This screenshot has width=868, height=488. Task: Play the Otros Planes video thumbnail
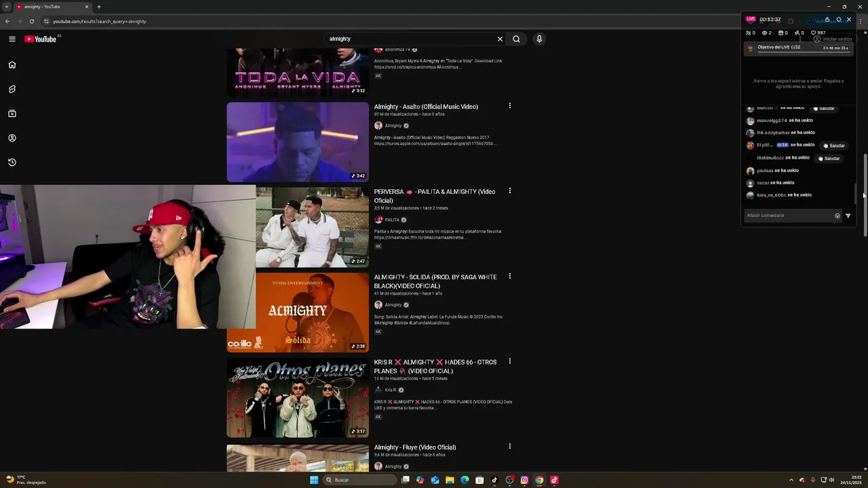point(298,398)
